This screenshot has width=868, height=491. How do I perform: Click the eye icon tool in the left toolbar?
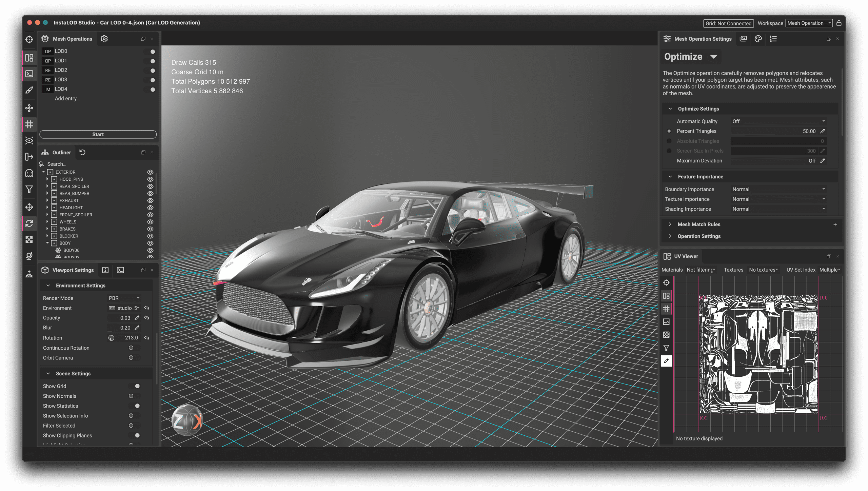[x=29, y=140]
